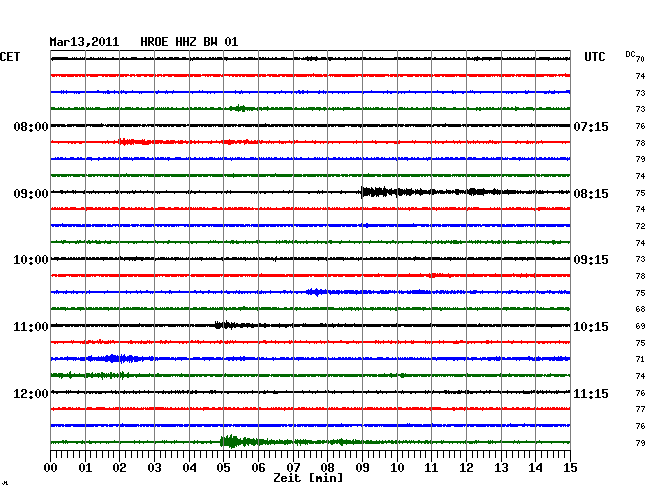This screenshot has height=494, width=650.
Task: Click the DC value 72
Action: [640, 226]
